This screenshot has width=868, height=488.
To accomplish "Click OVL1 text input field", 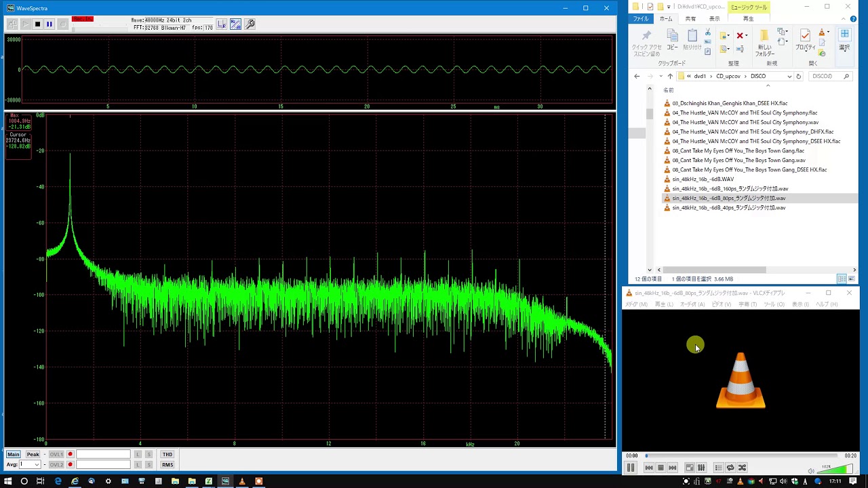I will pos(103,454).
